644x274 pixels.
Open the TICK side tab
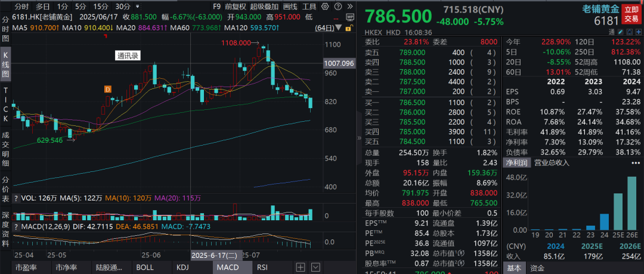[x=5, y=104]
